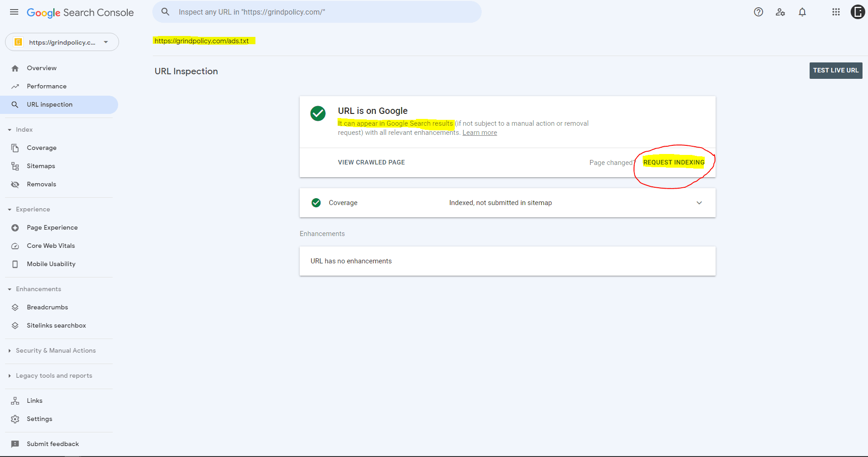Expand Security & Manual Actions
Viewport: 868px width, 457px height.
tap(10, 351)
